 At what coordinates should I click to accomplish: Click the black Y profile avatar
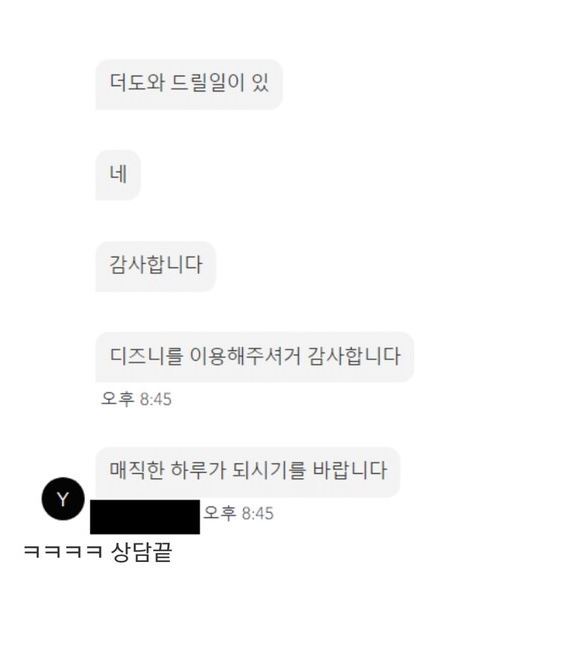click(x=63, y=499)
